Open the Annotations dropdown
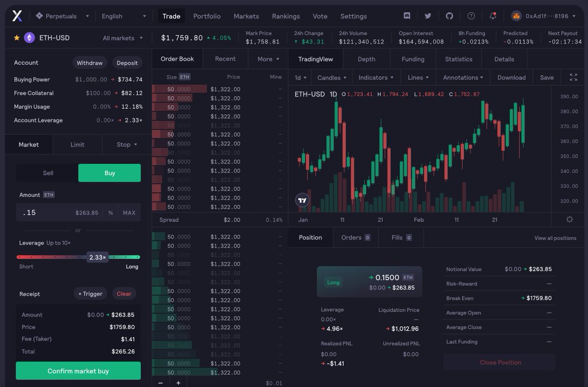This screenshot has width=588, height=387. (x=463, y=77)
